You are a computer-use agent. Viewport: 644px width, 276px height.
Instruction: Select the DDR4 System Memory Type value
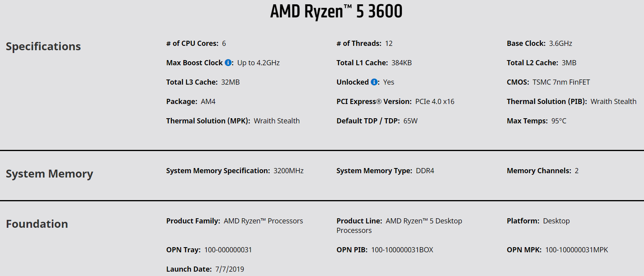(x=425, y=171)
